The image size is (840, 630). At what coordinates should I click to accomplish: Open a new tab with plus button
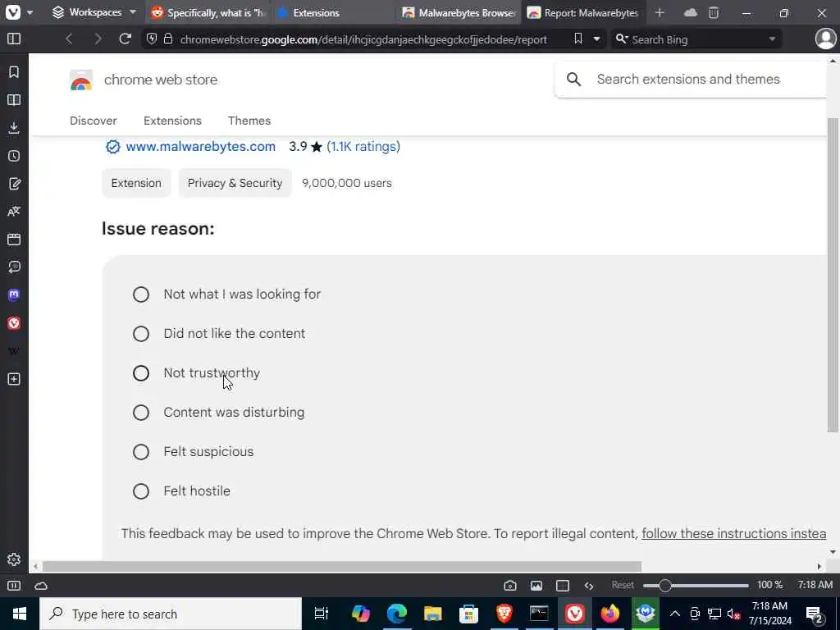(660, 12)
